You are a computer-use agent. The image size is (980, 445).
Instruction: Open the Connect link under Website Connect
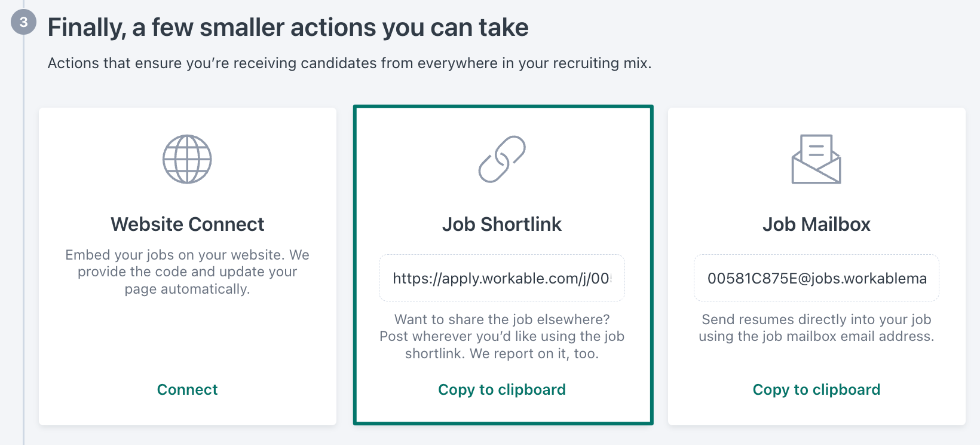point(187,389)
